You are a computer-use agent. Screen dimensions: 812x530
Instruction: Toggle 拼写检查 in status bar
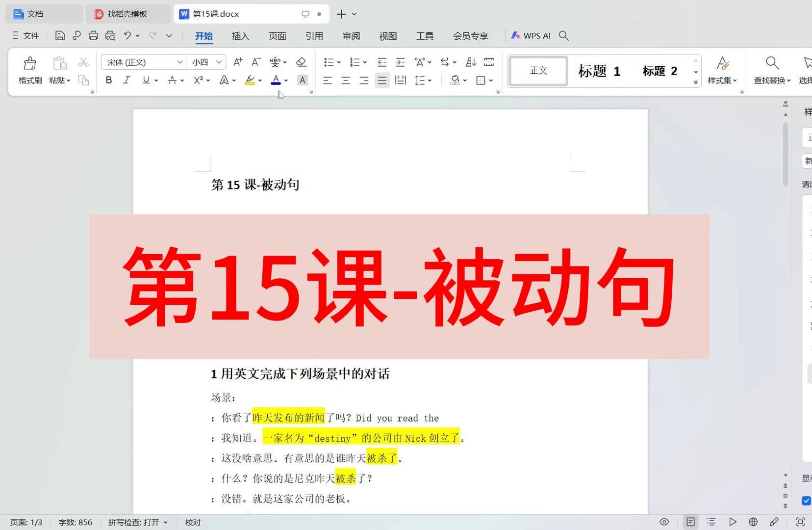[x=138, y=522]
